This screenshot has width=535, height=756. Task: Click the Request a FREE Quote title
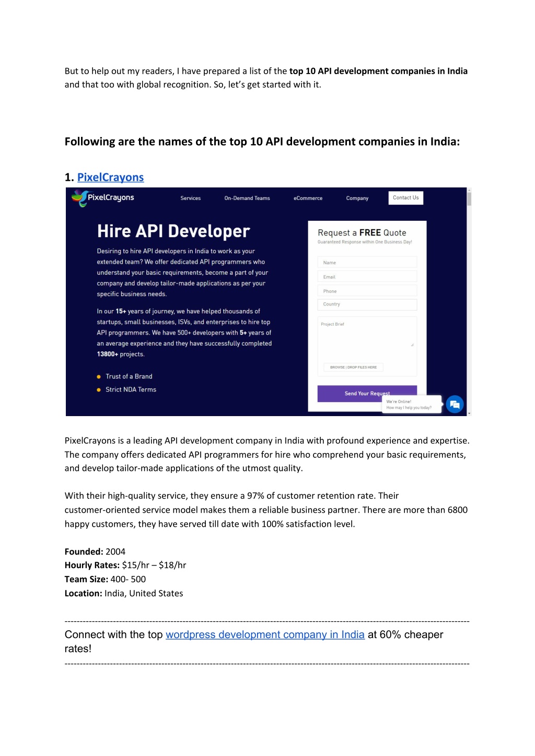point(362,233)
